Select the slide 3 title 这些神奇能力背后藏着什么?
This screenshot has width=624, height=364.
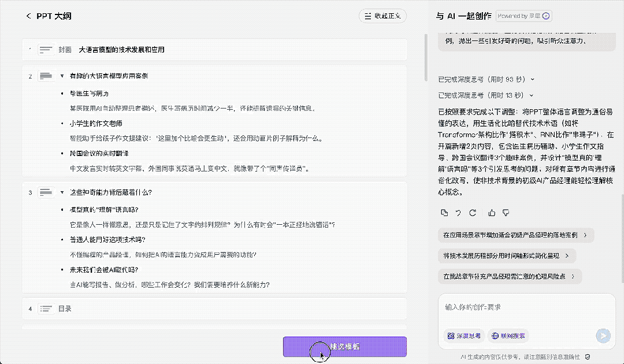pos(110,192)
